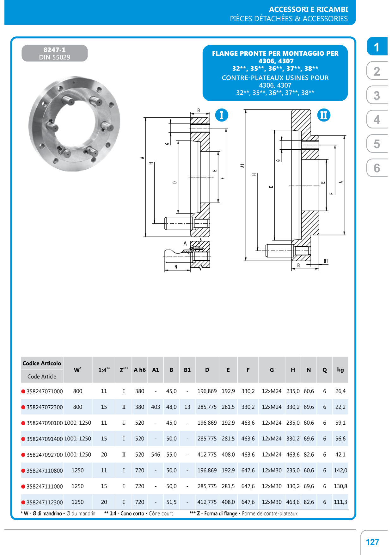Click the PIÈCES DÉTACHÉES & ACCESSORIES subtitle

coord(289,19)
